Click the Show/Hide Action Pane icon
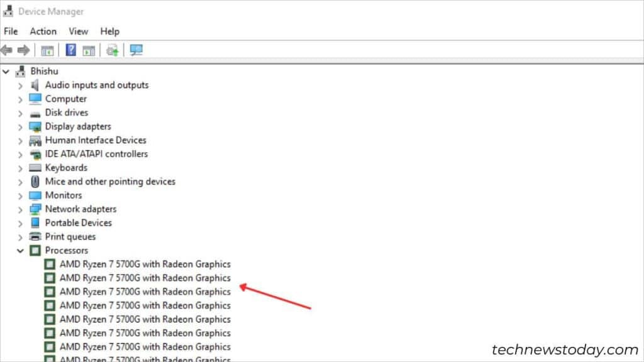This screenshot has width=644, height=362. coord(89,50)
